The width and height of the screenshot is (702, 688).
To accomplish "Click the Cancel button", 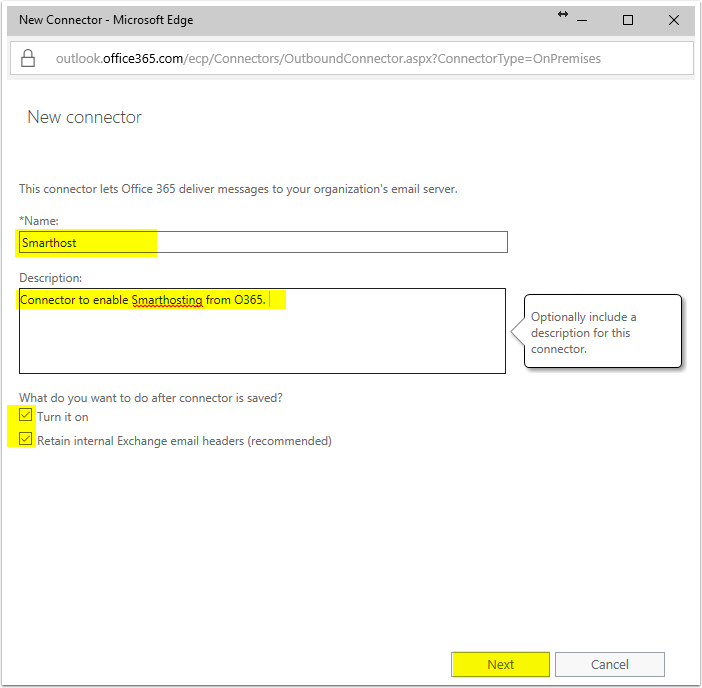I will [610, 664].
